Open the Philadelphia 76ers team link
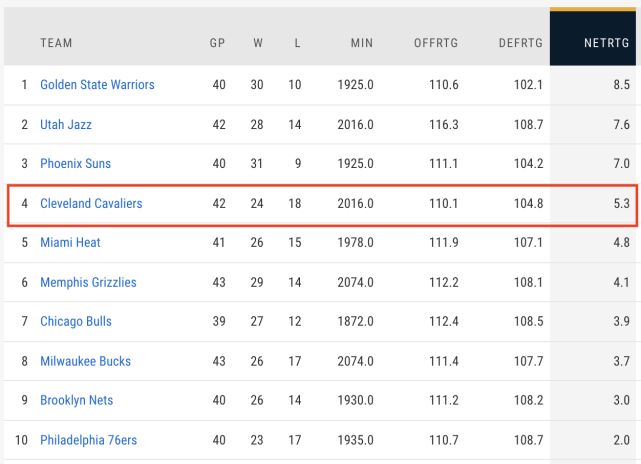Screen dimensions: 641x464 (88, 440)
